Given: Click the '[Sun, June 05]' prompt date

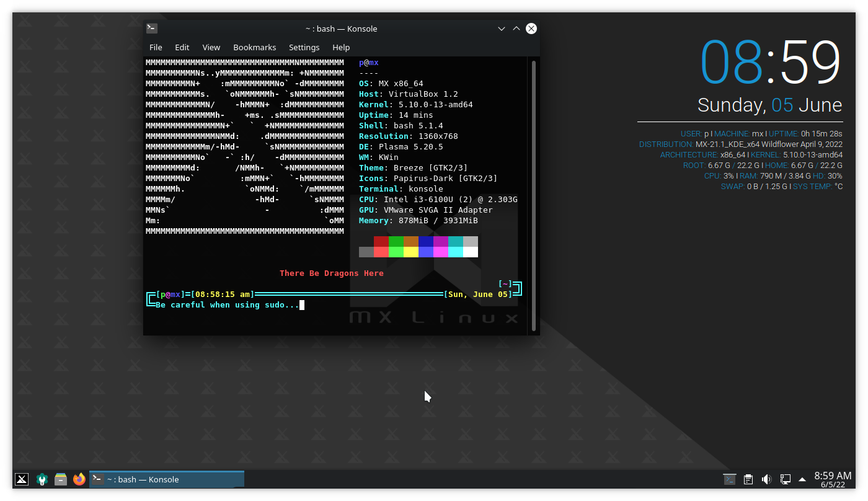Looking at the screenshot, I should coord(478,295).
